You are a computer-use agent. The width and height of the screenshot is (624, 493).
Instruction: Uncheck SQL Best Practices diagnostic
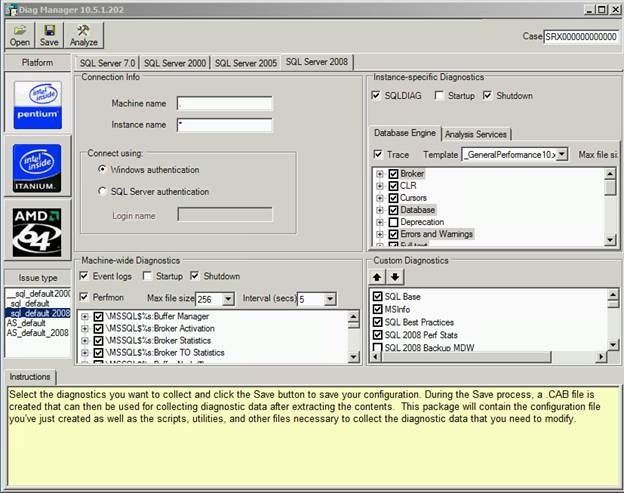point(378,322)
